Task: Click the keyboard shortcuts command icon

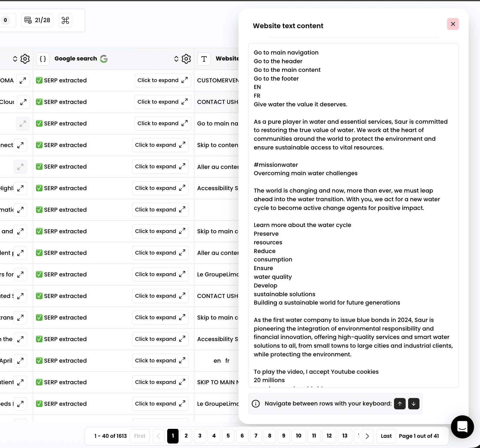Action: coord(65,20)
